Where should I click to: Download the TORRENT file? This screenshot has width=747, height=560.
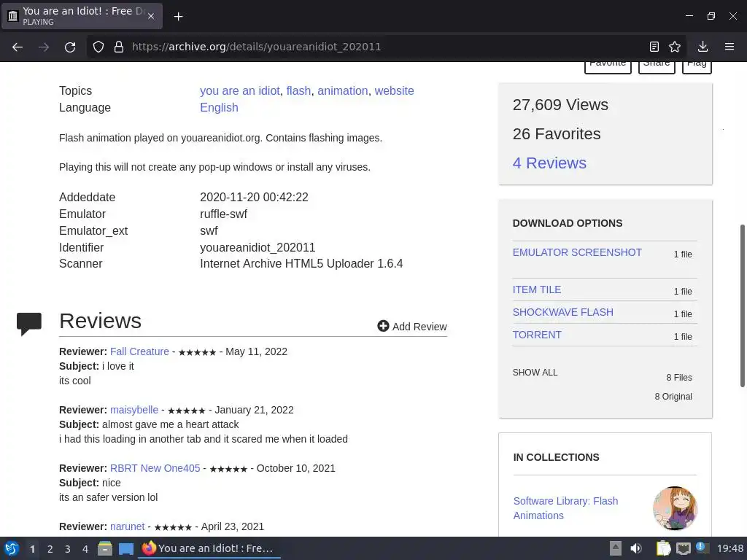pyautogui.click(x=537, y=335)
